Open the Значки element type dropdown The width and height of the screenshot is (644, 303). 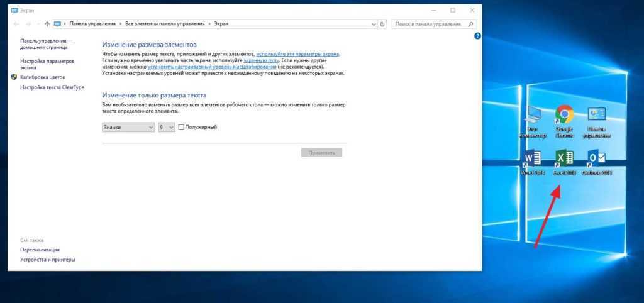(128, 127)
